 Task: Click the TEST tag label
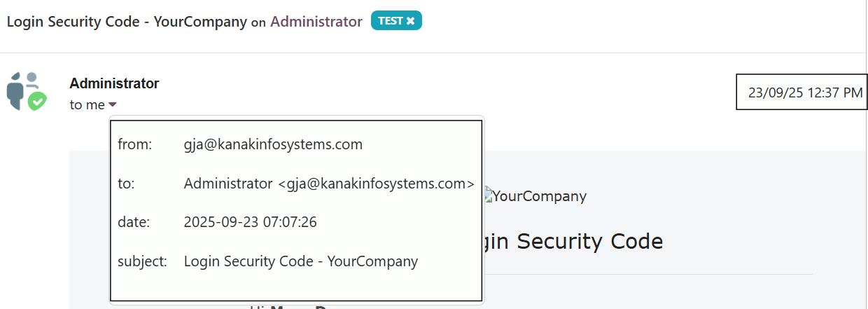[391, 21]
